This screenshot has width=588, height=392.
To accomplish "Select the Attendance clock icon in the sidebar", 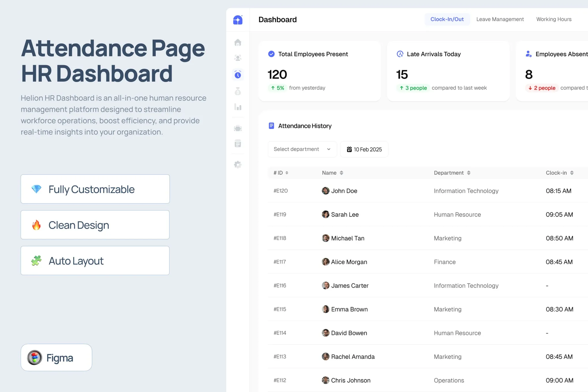I will pos(238,74).
